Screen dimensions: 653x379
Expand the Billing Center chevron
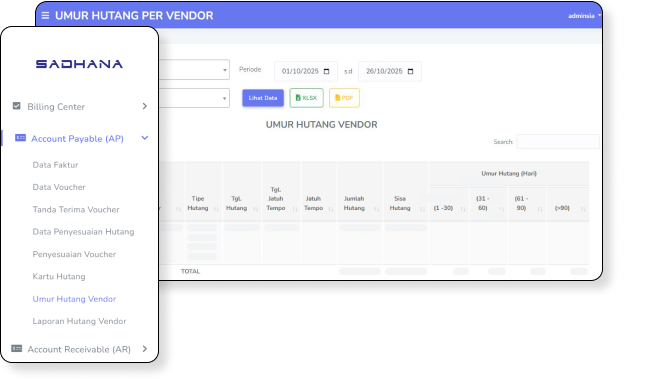pos(145,106)
